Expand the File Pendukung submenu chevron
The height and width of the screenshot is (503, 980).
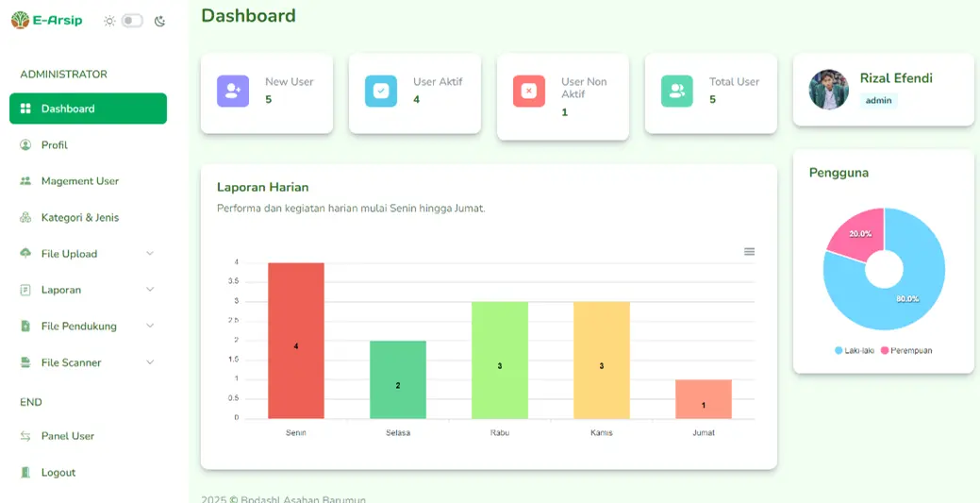[150, 326]
